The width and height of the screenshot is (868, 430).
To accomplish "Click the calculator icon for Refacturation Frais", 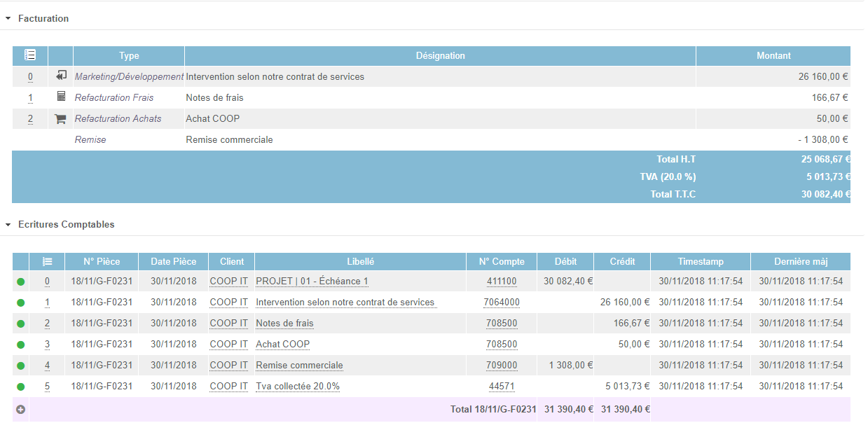I will tap(61, 97).
